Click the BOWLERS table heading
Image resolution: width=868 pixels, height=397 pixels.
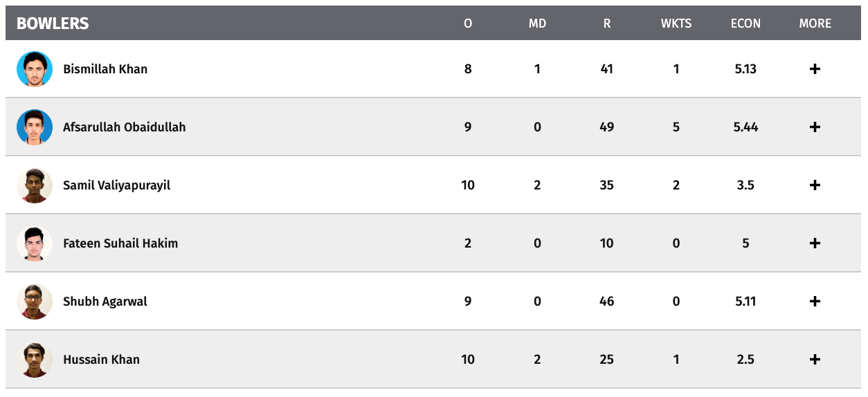click(x=53, y=24)
